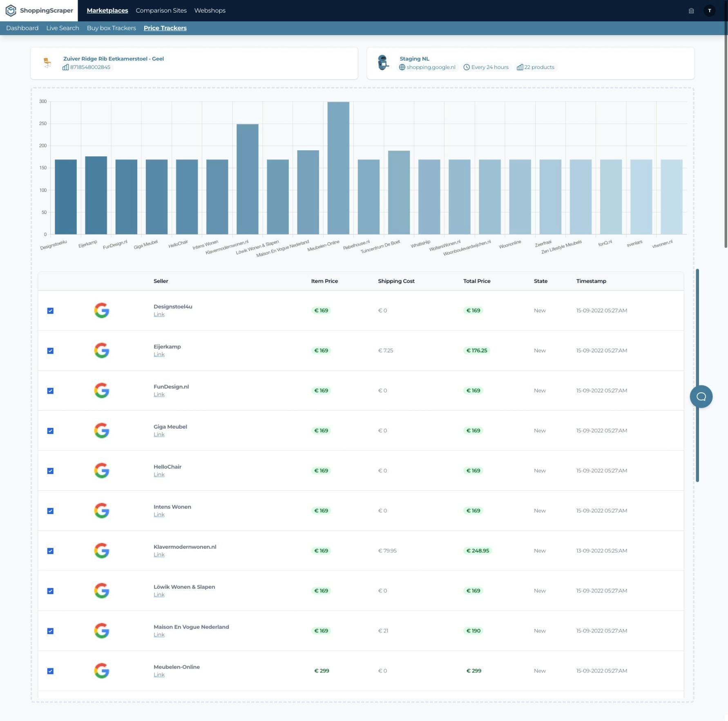This screenshot has height=721, width=728.
Task: Deselect the Klavermodernwonen.nl checkbox
Action: tap(50, 550)
